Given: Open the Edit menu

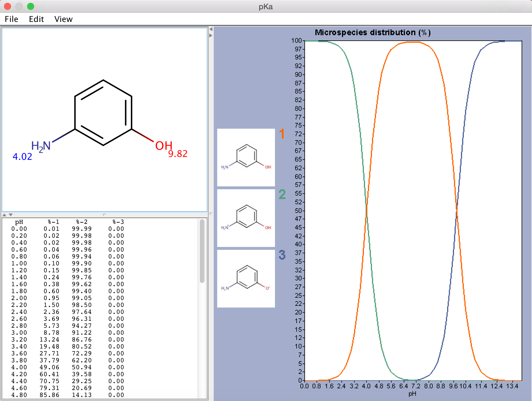Looking at the screenshot, I should [x=36, y=19].
